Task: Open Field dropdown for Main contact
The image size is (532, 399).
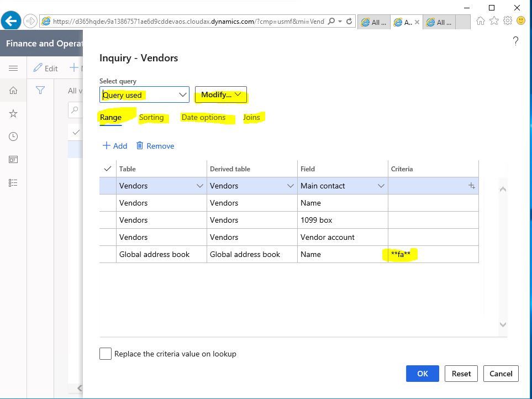Action: pyautogui.click(x=381, y=186)
